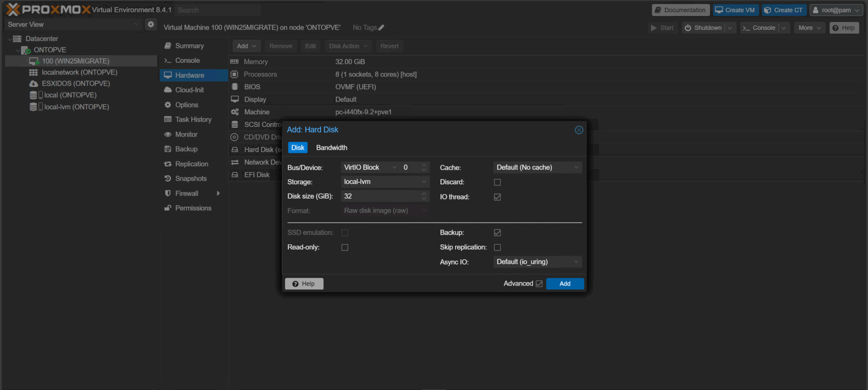Open the Snapshots section
Image resolution: width=868 pixels, height=390 pixels.
click(x=193, y=179)
